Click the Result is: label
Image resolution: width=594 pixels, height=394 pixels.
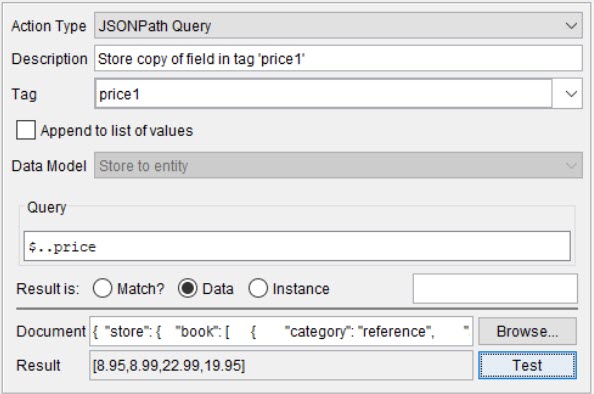pyautogui.click(x=48, y=289)
